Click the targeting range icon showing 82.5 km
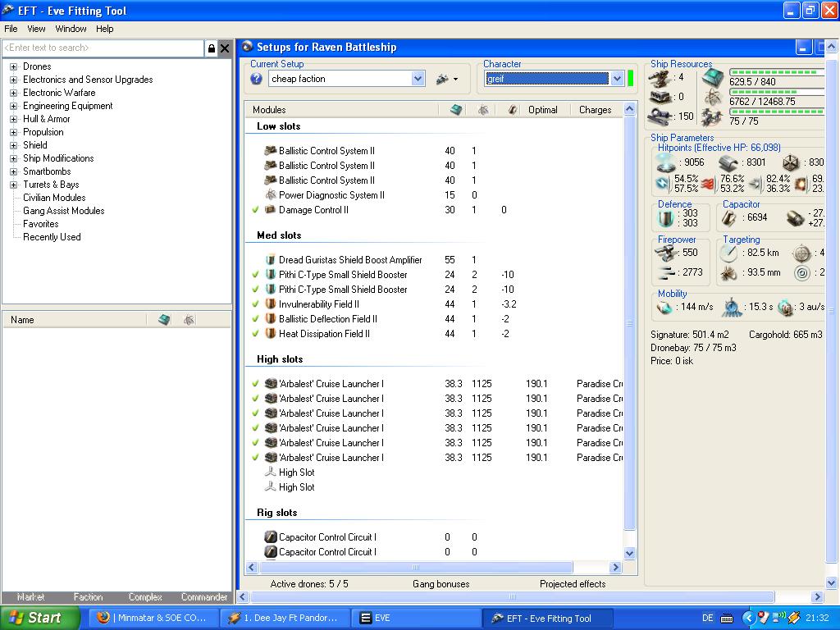The image size is (840, 630). (728, 253)
